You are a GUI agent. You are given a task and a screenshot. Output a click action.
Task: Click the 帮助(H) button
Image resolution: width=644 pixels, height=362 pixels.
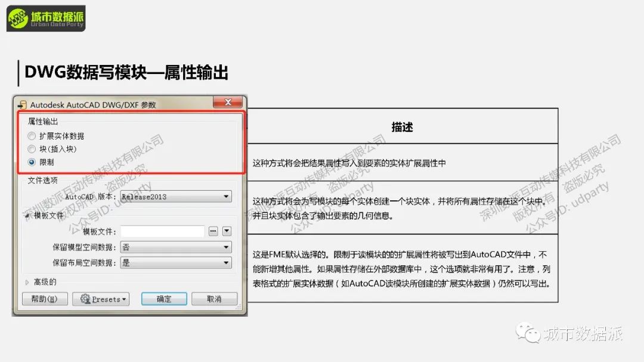point(45,299)
